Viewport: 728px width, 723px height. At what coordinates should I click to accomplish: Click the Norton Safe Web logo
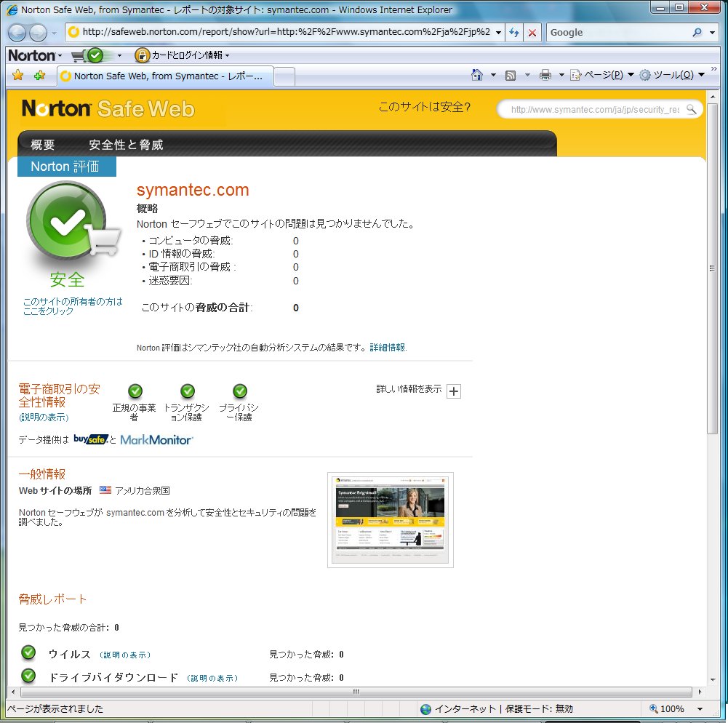108,108
